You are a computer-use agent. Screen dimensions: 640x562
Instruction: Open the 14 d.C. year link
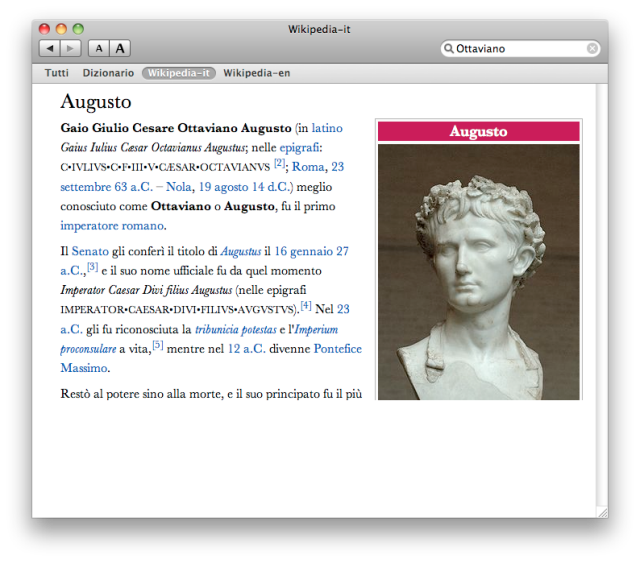pos(271,187)
